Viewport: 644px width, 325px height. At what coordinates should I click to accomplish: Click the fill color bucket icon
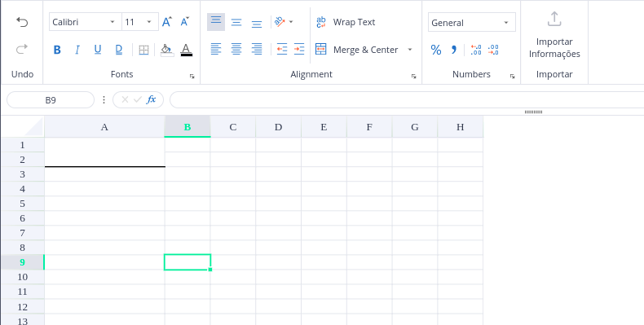[167, 50]
